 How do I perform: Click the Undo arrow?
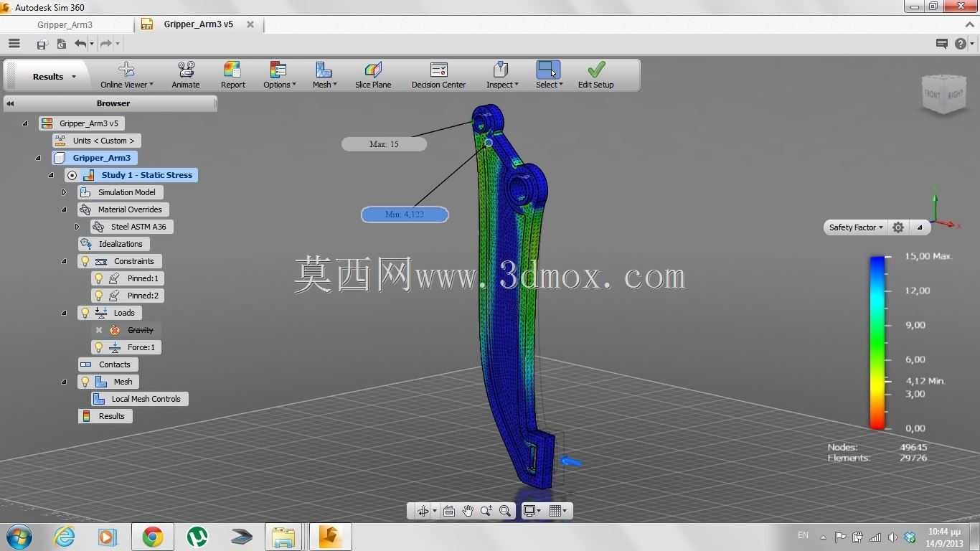coord(80,44)
